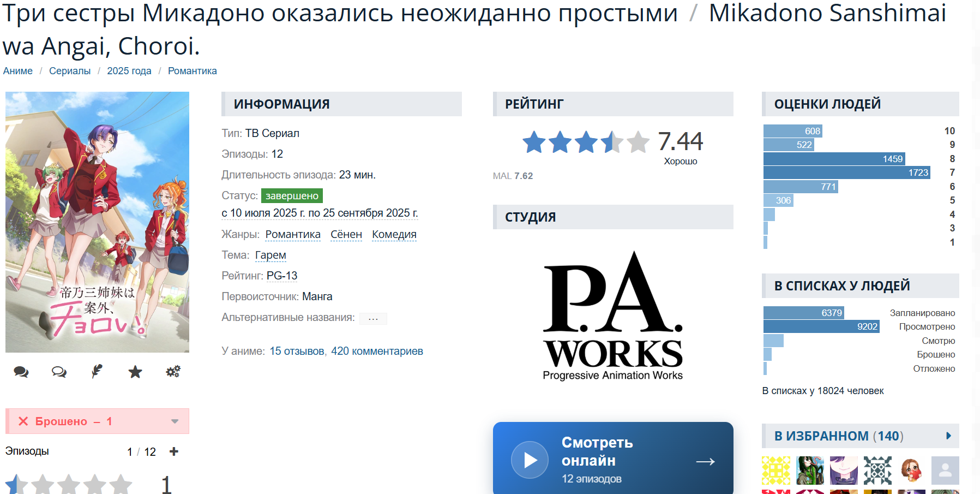This screenshot has width=980, height=494.
Task: Set my rating with the third star
Action: coord(69,485)
